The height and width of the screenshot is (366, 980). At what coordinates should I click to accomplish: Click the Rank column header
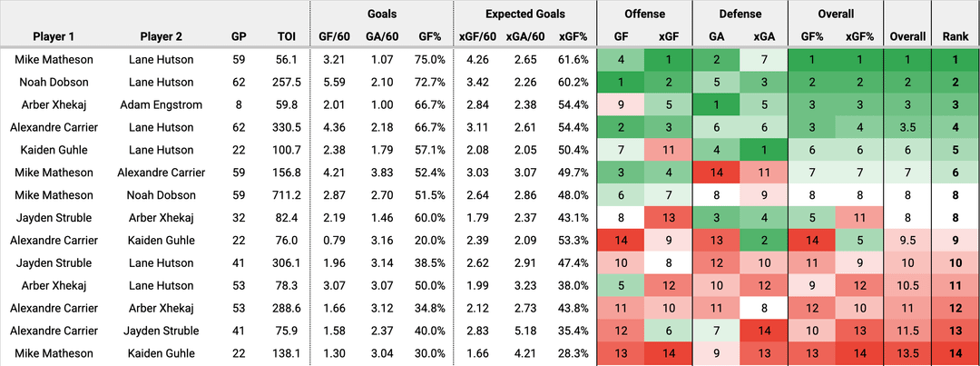pyautogui.click(x=955, y=37)
